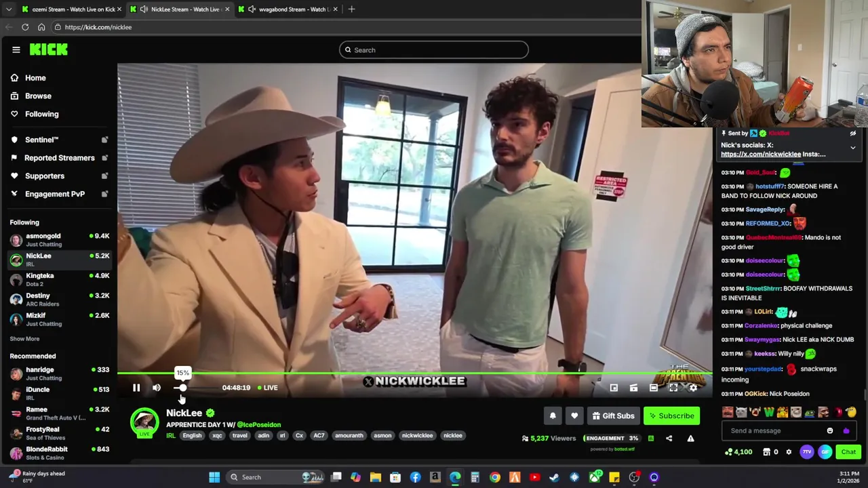Click the IRL category link
Screen dimensions: 868x488
(171, 436)
